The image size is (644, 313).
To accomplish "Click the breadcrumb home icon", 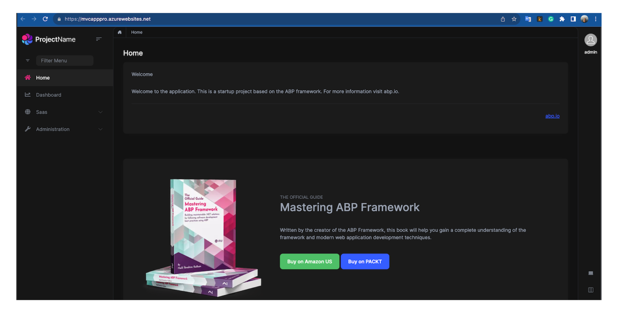I will coord(120,32).
